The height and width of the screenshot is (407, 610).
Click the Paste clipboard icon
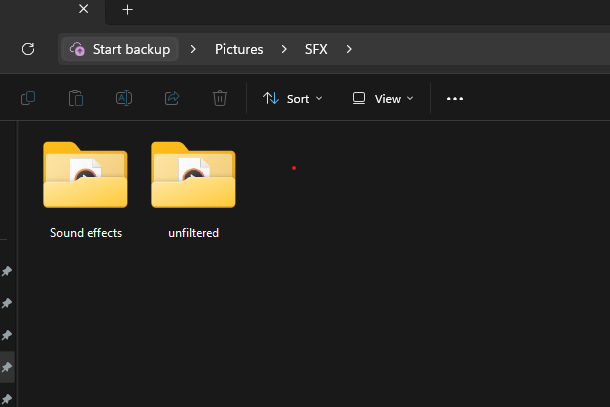pyautogui.click(x=76, y=98)
